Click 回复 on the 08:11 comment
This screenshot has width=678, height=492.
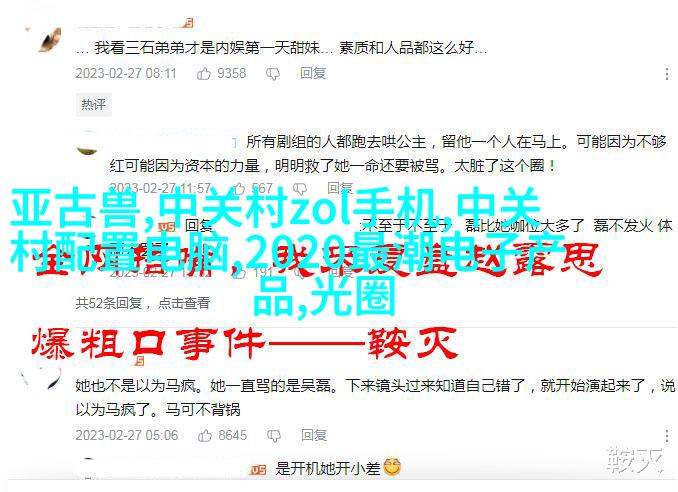(x=313, y=73)
